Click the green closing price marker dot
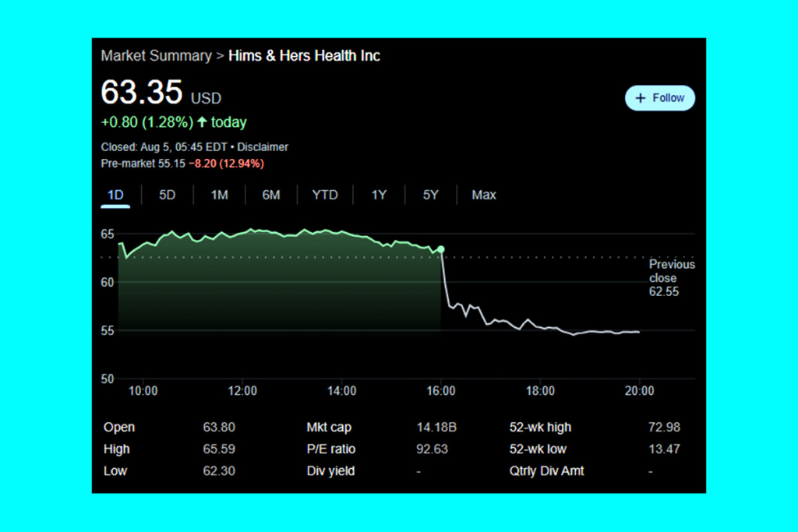The image size is (798, 532). [441, 249]
